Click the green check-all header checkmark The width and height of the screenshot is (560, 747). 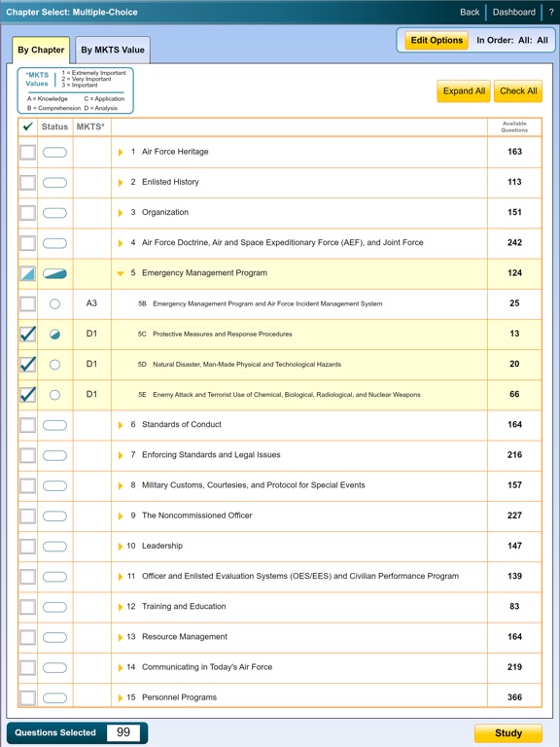pos(27,126)
